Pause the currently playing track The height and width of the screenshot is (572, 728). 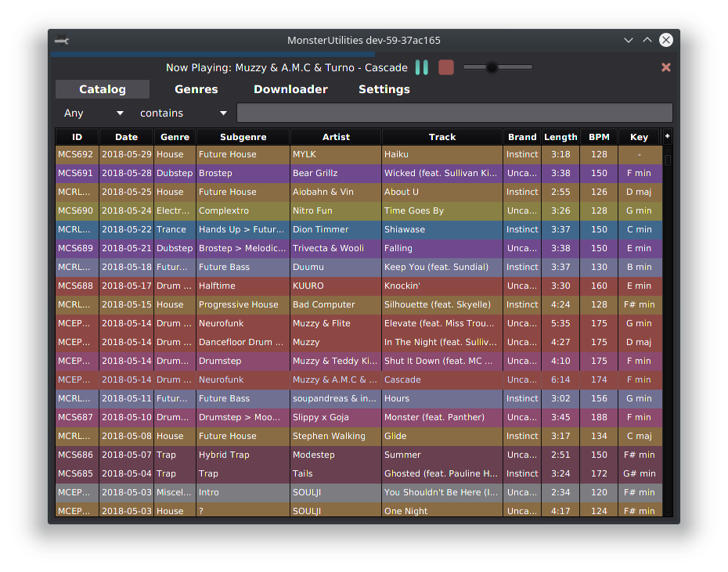[x=422, y=67]
